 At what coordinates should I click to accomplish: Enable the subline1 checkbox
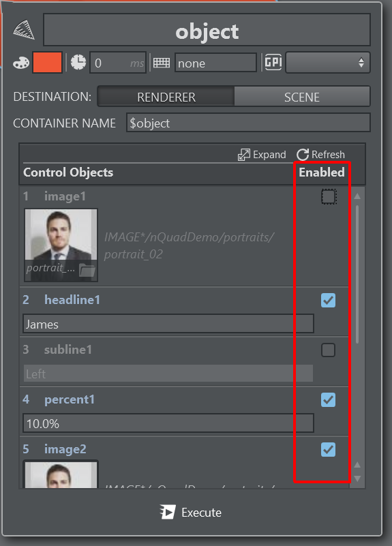click(329, 350)
